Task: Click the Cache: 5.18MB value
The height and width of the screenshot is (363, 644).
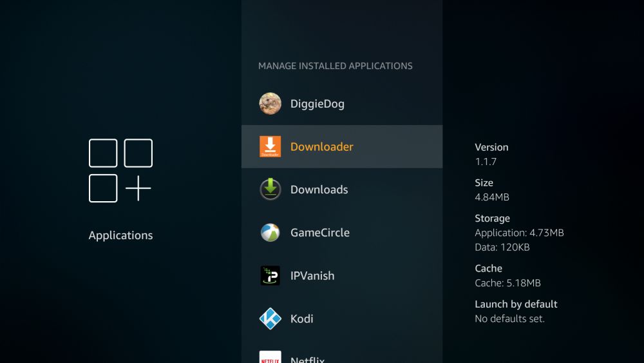Action: click(507, 283)
